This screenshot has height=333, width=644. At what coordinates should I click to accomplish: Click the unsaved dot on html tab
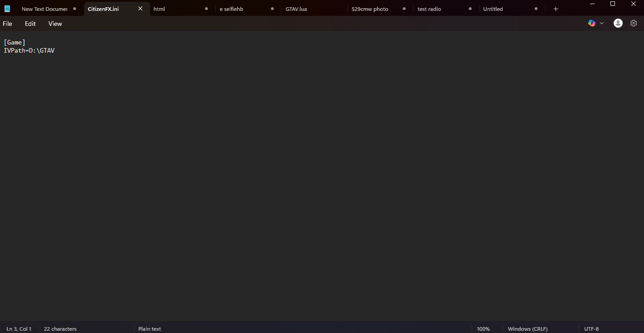206,9
